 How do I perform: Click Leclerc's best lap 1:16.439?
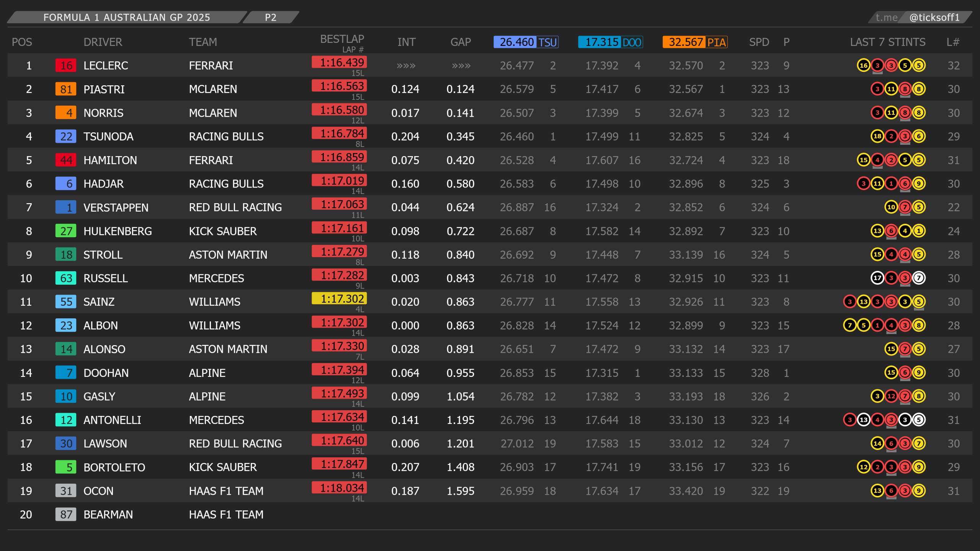pos(340,62)
